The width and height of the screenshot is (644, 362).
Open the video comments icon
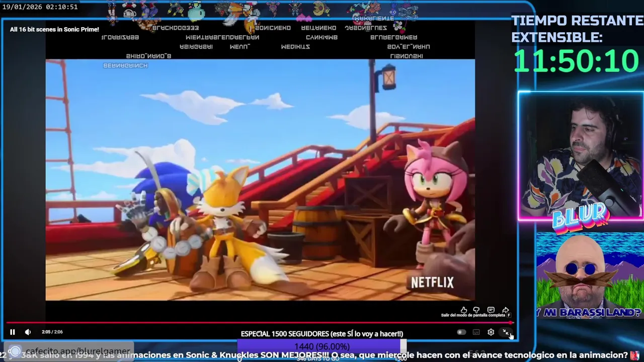click(491, 310)
